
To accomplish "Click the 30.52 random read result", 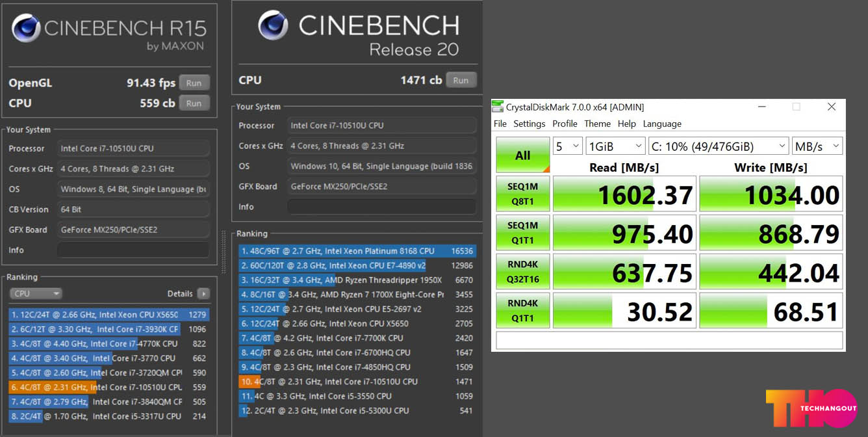I will pyautogui.click(x=624, y=311).
